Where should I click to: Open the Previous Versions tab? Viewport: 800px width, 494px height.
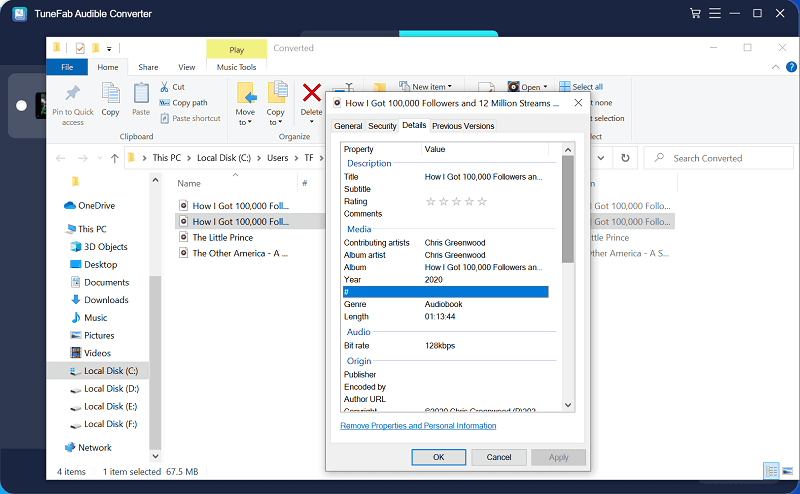pos(463,126)
